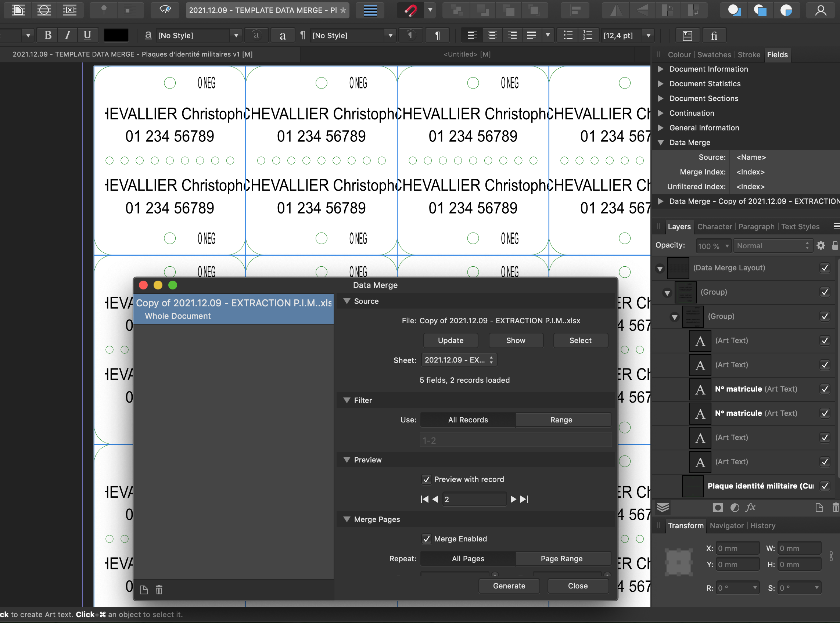840x623 pixels.
Task: Open the font size dropdown showing 12,4 pt
Action: pos(648,35)
